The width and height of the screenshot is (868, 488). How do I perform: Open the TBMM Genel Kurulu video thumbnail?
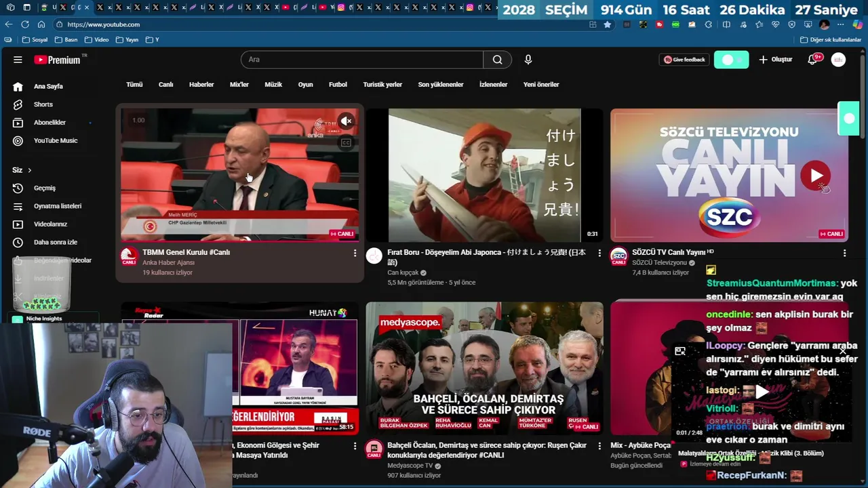coord(239,175)
